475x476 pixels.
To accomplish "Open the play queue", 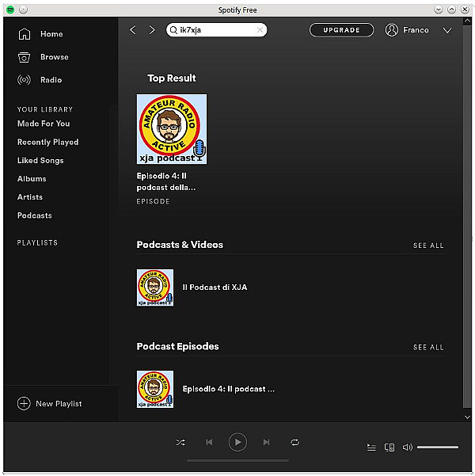I will (x=371, y=447).
